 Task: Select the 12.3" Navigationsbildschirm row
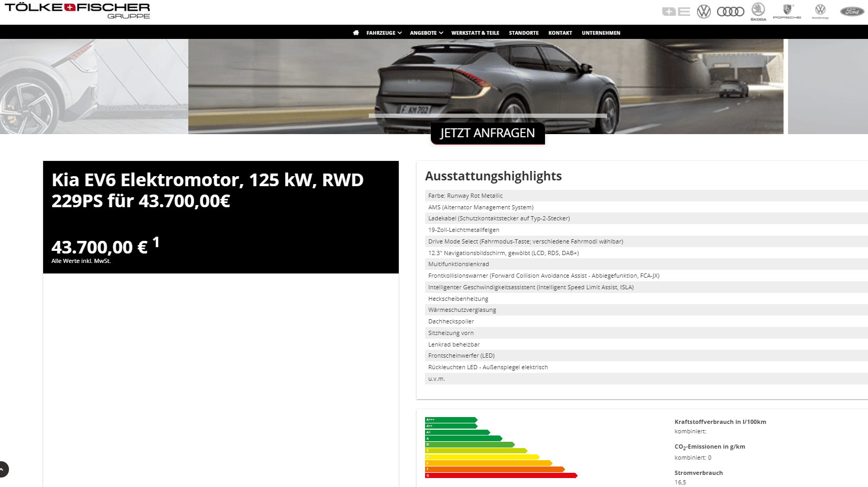(x=646, y=253)
